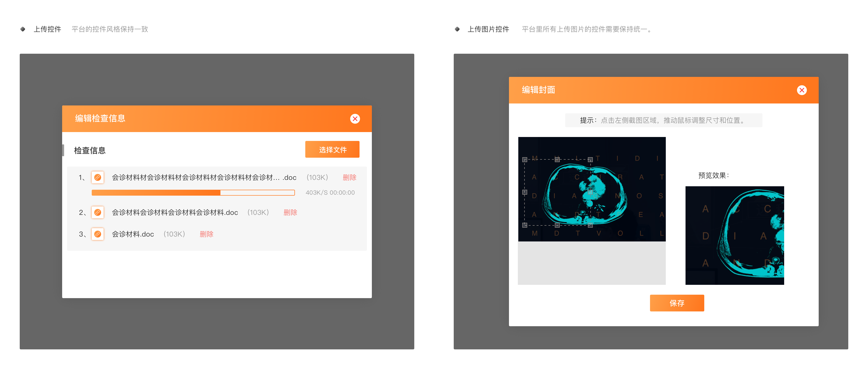The image size is (868, 375).
Task: Delete 会诊材料.doc third file
Action: pos(206,234)
